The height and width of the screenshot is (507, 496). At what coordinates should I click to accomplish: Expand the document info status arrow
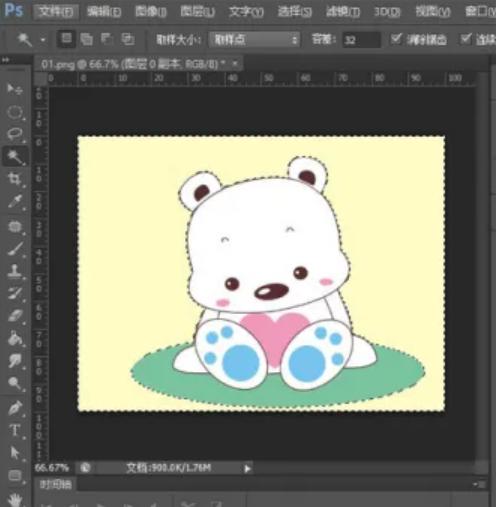247,468
